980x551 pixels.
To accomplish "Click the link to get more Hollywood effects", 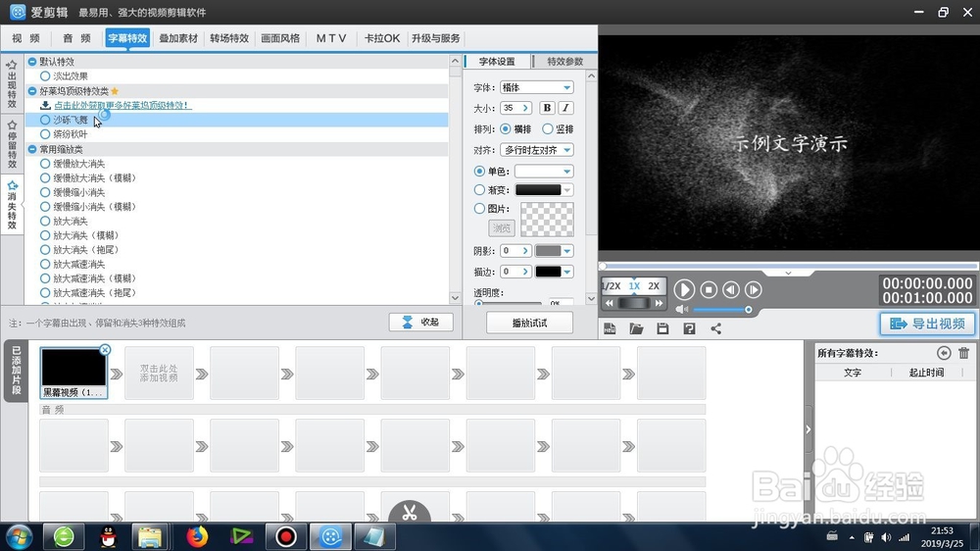I will [122, 105].
